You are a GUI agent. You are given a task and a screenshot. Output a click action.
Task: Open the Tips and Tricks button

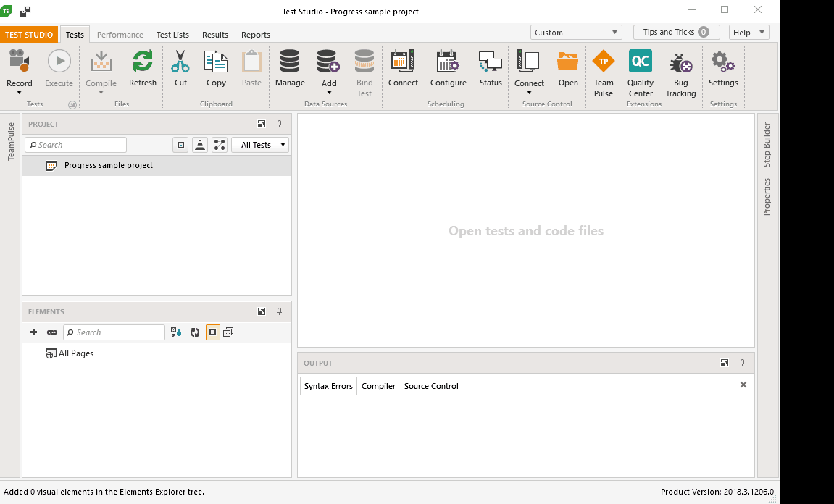676,32
